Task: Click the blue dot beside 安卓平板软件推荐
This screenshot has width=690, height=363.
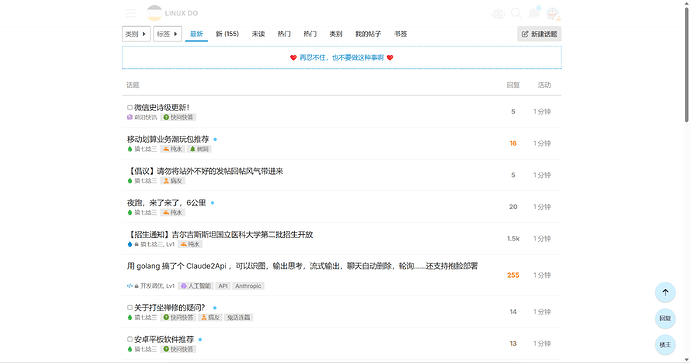Action: [x=200, y=340]
